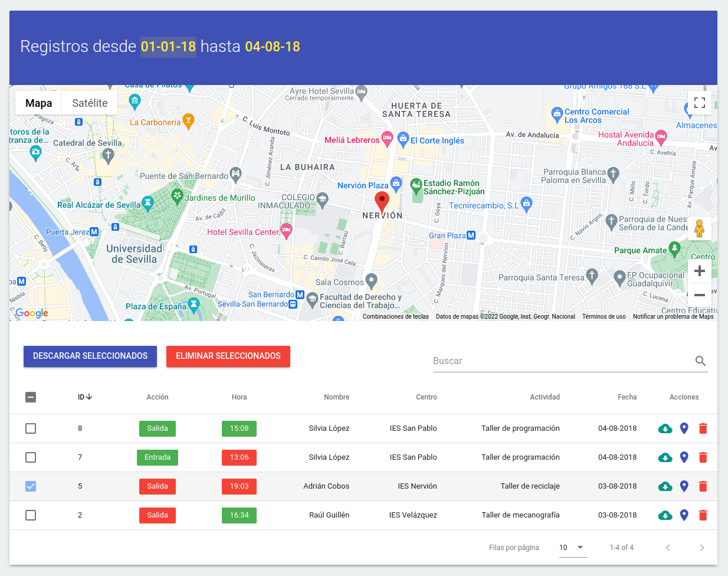Click the Hotel Sevilla Center marker
Viewport: 728px width, 576px height.
tap(287, 231)
